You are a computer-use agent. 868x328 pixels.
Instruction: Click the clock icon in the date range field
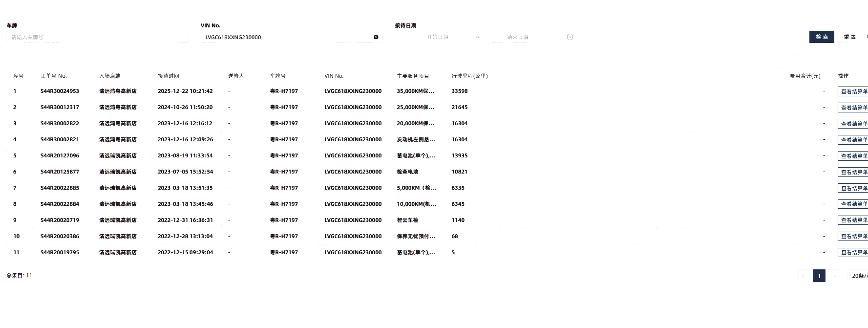(570, 37)
